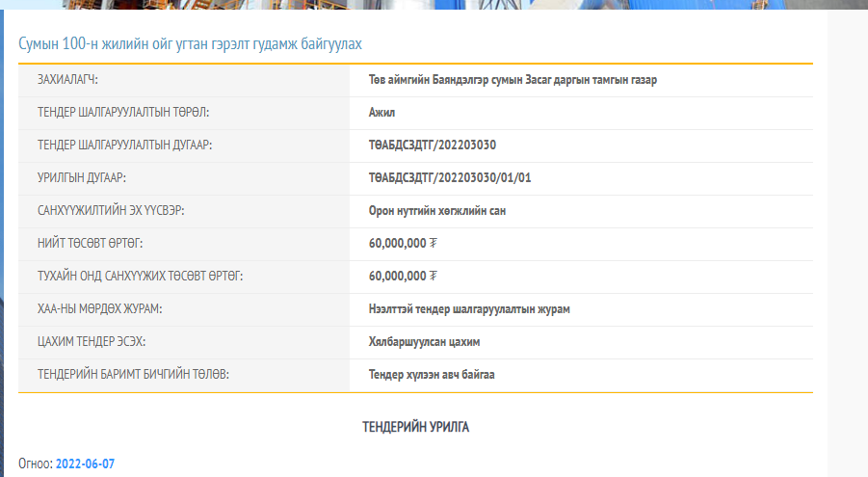Click the ТЕНДЕРИЙН УРИЛГА section heading
868x477 pixels.
click(415, 426)
